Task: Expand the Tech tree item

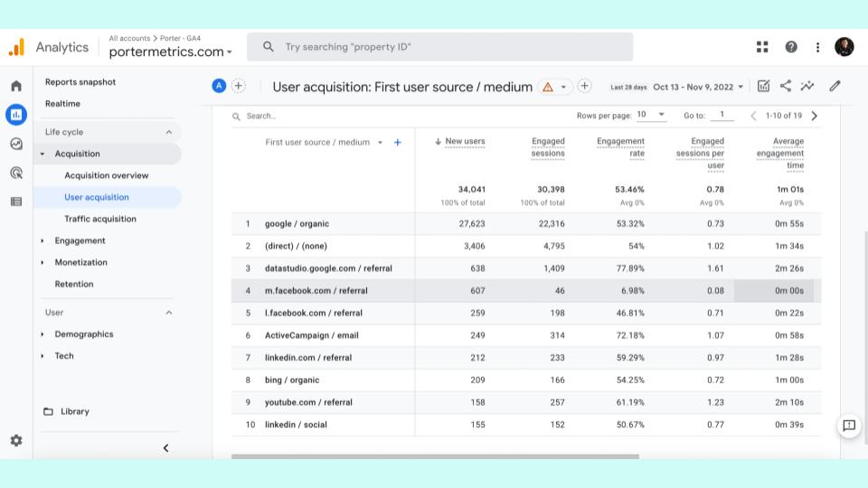Action: (42, 356)
